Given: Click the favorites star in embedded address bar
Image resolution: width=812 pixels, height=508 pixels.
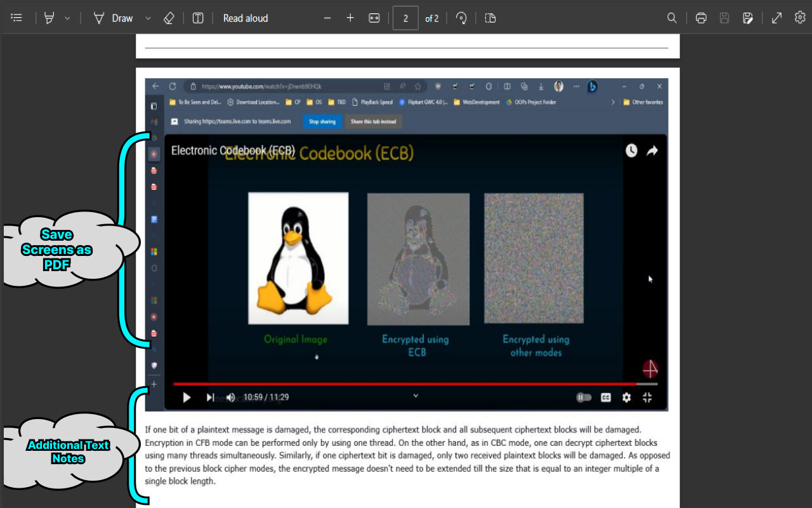Looking at the screenshot, I should click(418, 86).
